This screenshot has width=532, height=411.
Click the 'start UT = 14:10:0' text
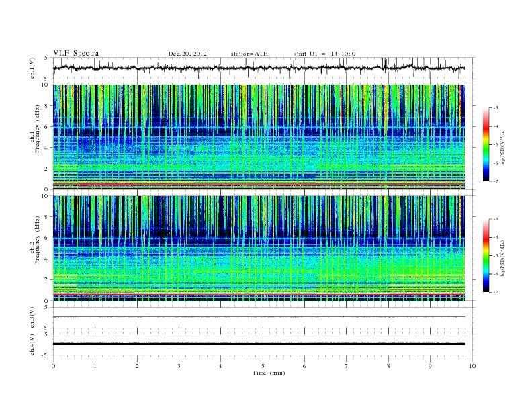(x=324, y=54)
